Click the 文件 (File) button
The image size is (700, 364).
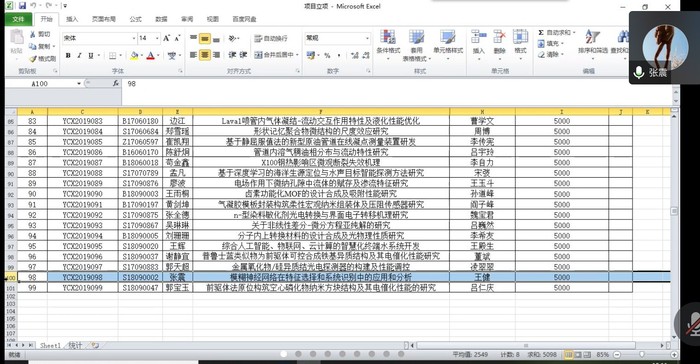(x=18, y=19)
